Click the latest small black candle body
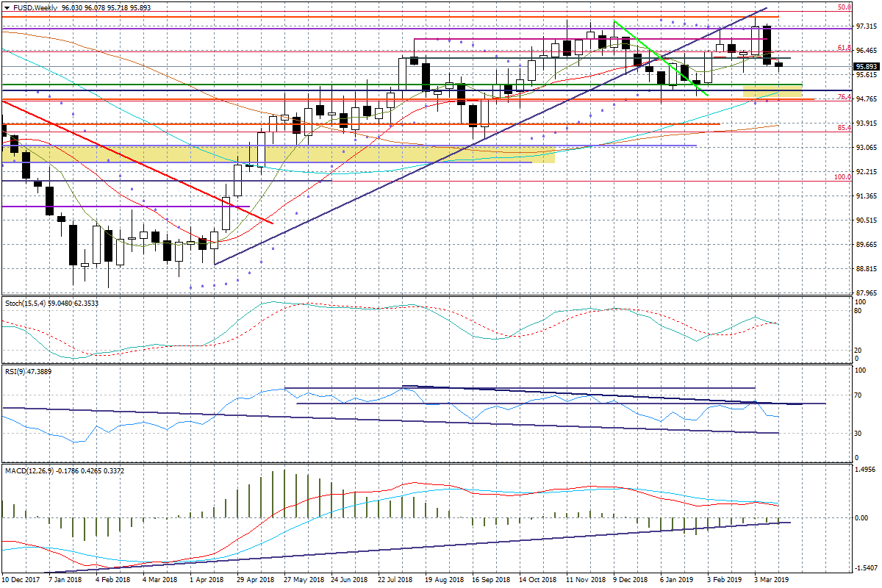This screenshot has height=588, width=882. [x=779, y=65]
